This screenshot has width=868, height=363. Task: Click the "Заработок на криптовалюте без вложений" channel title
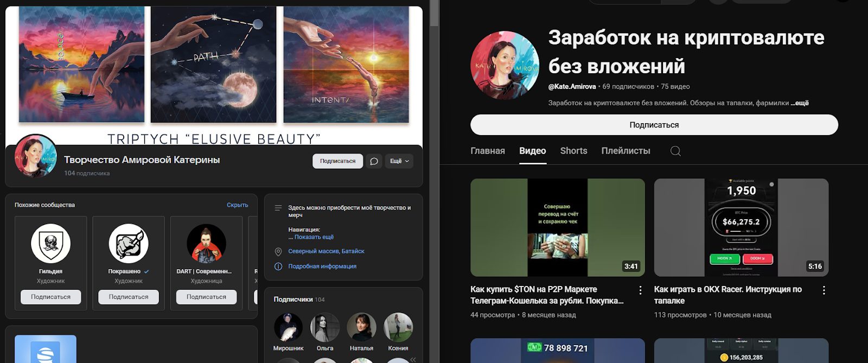[x=686, y=52]
